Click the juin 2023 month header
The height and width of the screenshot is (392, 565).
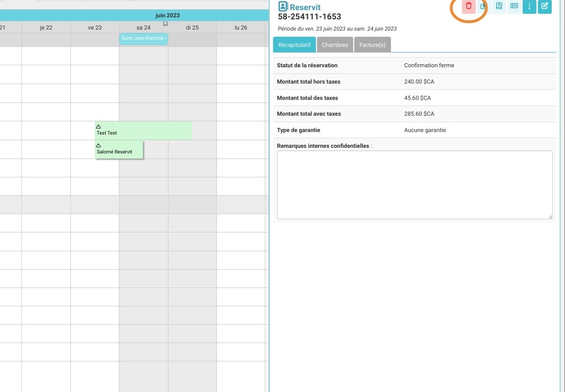coord(167,15)
